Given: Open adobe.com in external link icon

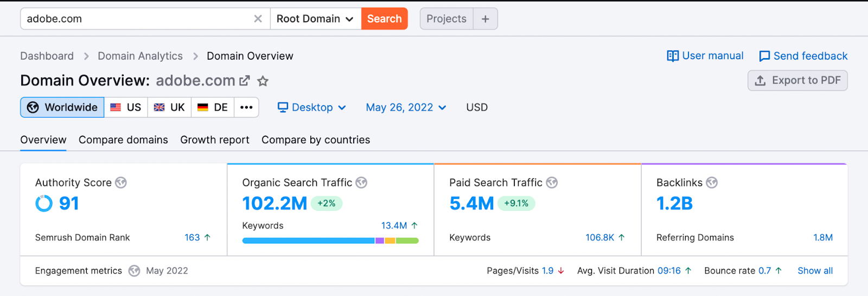Looking at the screenshot, I should click(x=245, y=81).
